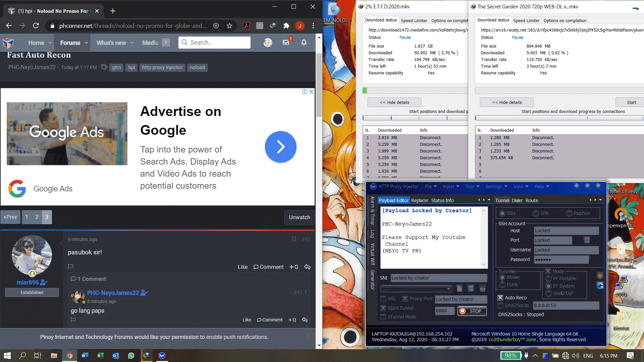Viewport: 644px width, 362px height.
Task: Click the Unwatch button
Action: click(x=300, y=217)
